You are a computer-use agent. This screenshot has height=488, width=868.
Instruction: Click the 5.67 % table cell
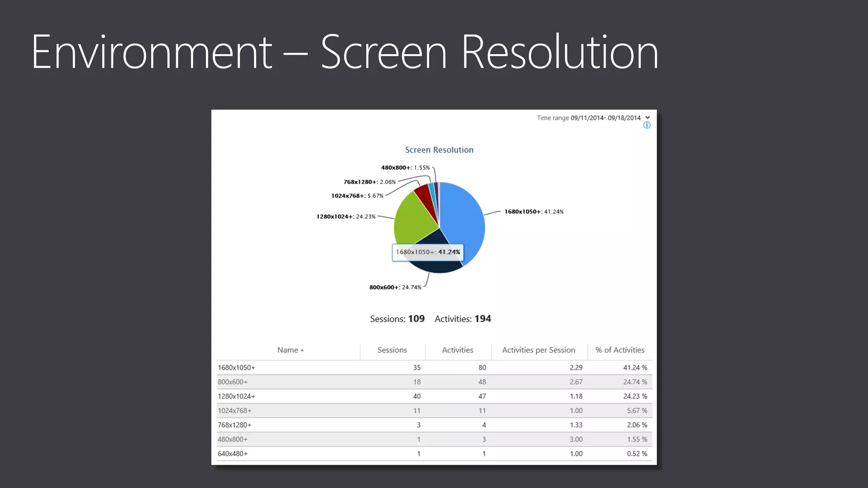[x=637, y=410]
